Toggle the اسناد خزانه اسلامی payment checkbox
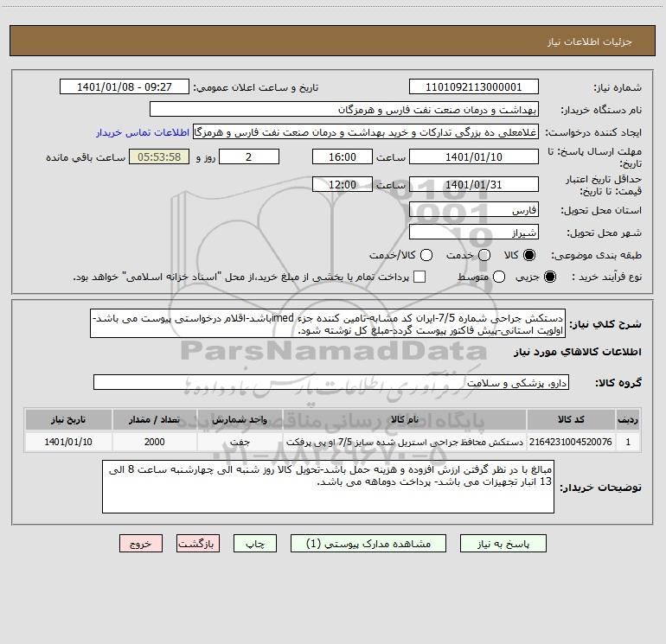The height and width of the screenshot is (644, 666). coord(419,277)
